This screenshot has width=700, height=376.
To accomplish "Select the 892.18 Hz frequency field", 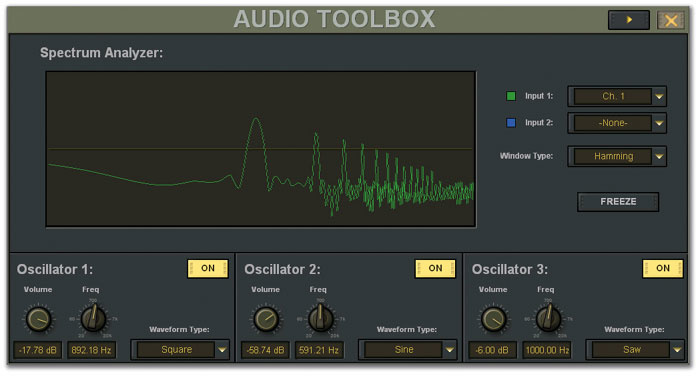I will 92,350.
